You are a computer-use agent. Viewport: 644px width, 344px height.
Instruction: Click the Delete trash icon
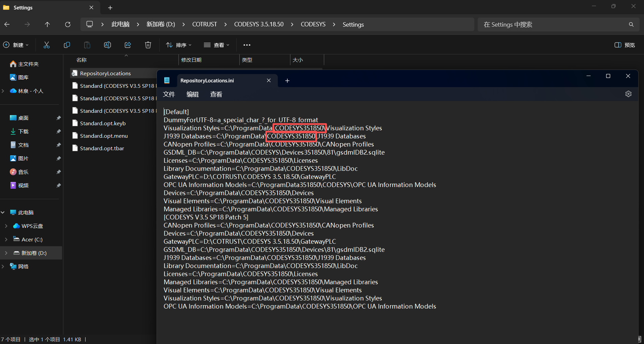coord(148,45)
